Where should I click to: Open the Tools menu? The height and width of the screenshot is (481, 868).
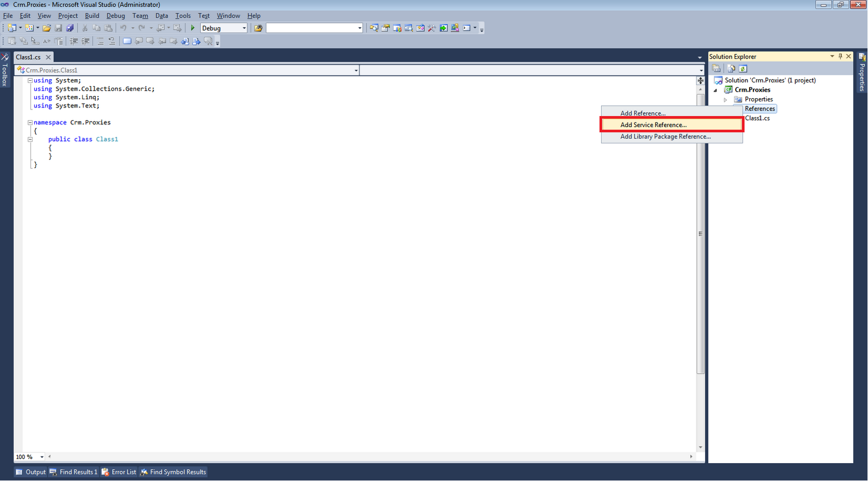[183, 16]
